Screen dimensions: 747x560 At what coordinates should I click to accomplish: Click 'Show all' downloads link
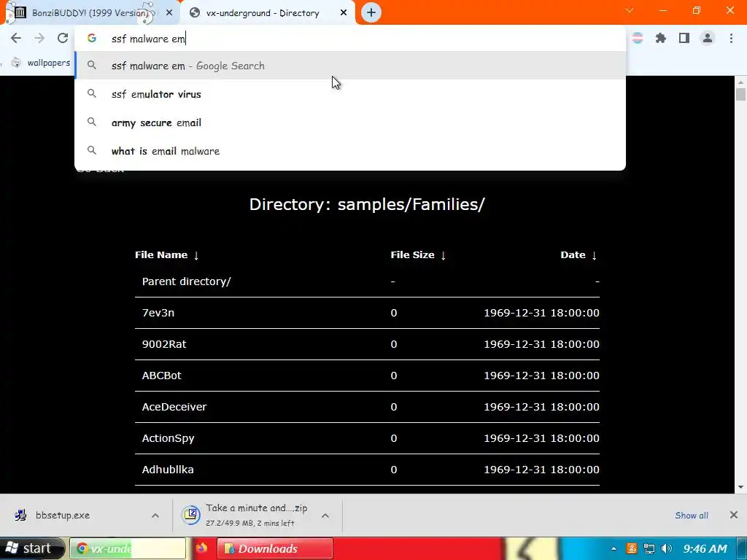[x=692, y=516]
